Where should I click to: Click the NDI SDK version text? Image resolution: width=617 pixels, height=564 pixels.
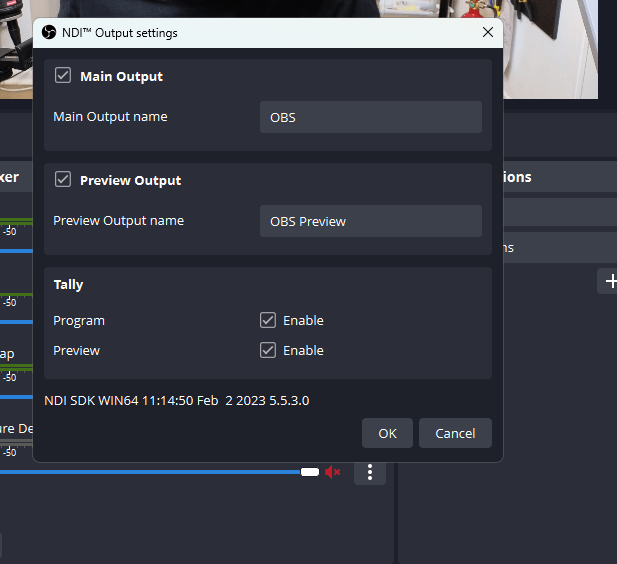177,401
